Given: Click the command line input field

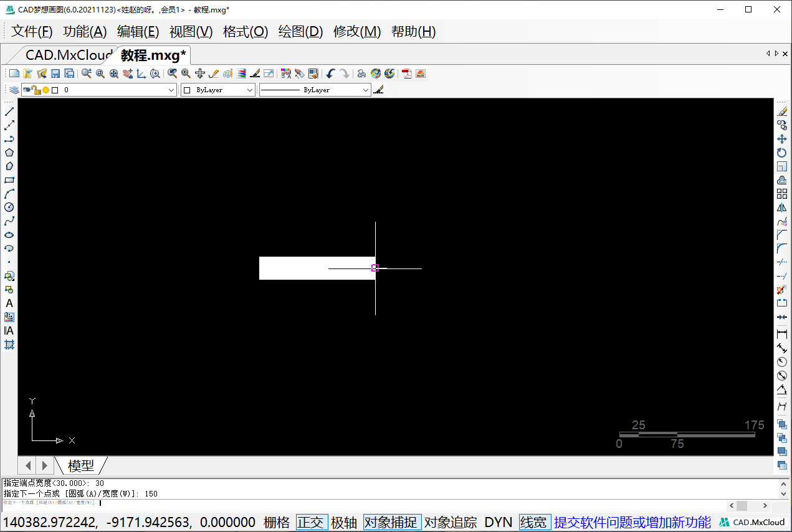Looking at the screenshot, I should (365, 503).
